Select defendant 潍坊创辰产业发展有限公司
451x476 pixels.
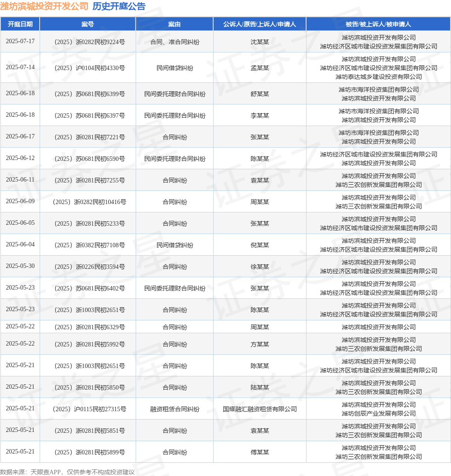coord(378,413)
